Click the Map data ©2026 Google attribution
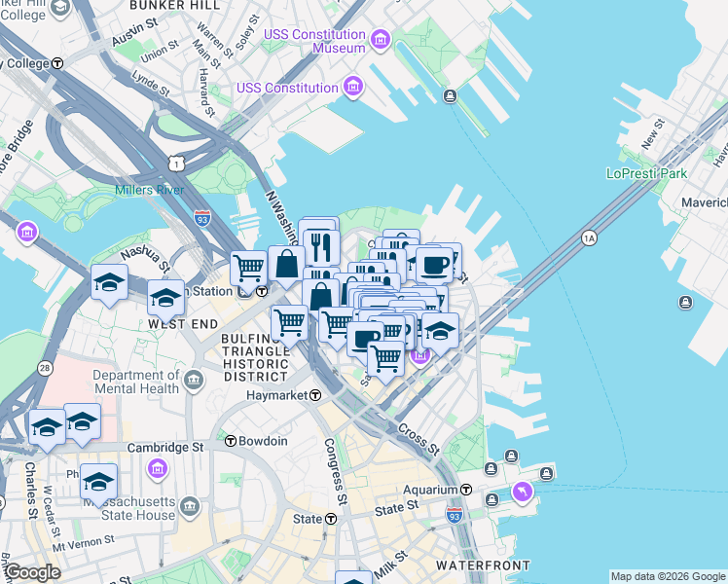Image resolution: width=728 pixels, height=584 pixels. click(x=668, y=577)
